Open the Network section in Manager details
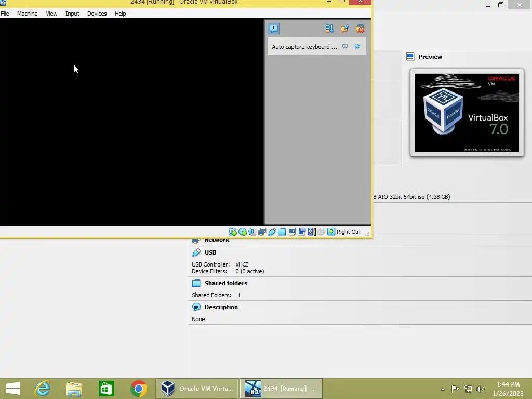The width and height of the screenshot is (532, 399). 217,240
